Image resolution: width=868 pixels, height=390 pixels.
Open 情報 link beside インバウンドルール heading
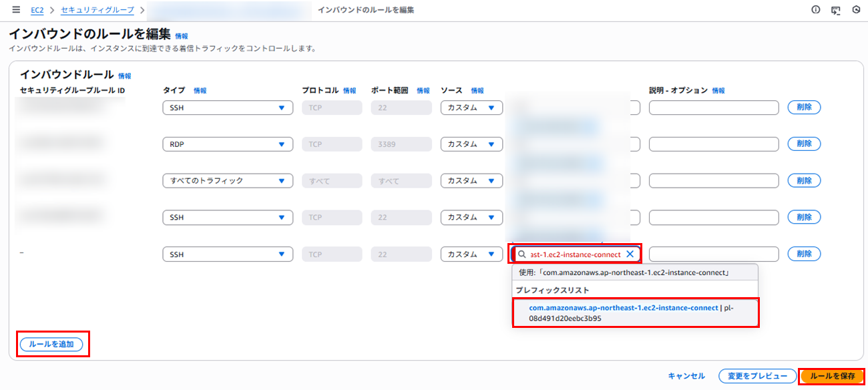125,76
